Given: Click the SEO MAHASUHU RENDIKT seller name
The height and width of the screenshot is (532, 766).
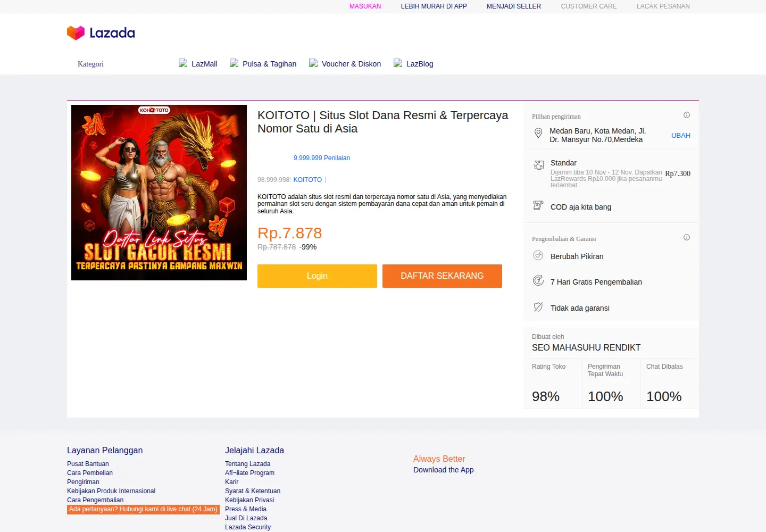Looking at the screenshot, I should click(586, 347).
